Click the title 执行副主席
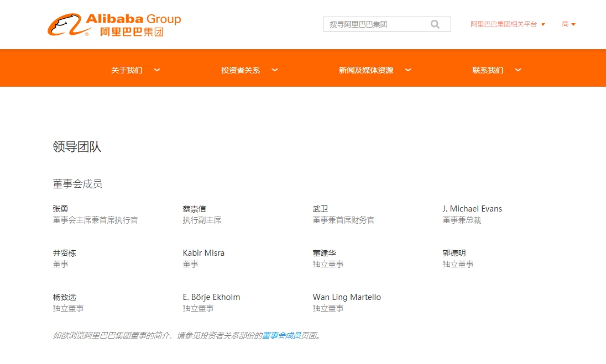 coord(202,220)
